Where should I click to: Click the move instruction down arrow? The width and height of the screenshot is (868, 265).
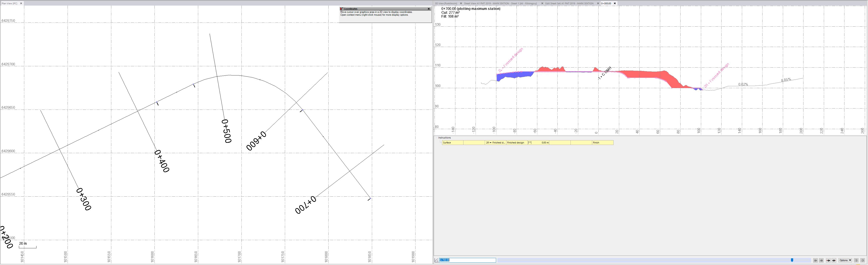tap(862, 260)
